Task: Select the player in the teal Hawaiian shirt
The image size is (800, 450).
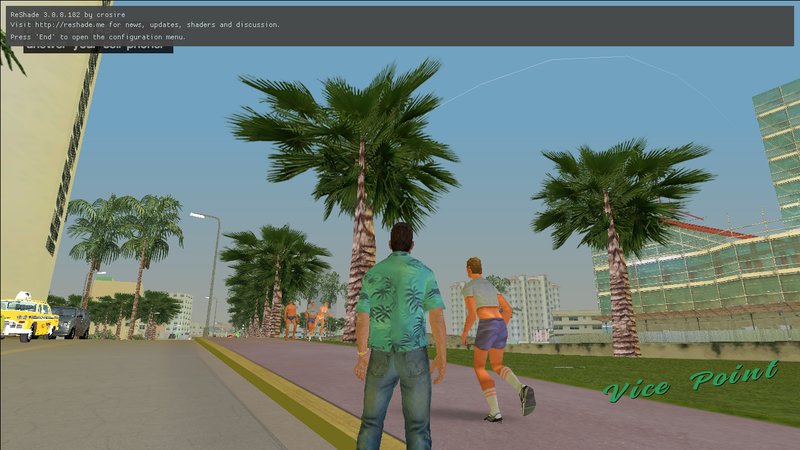Action: [x=399, y=337]
